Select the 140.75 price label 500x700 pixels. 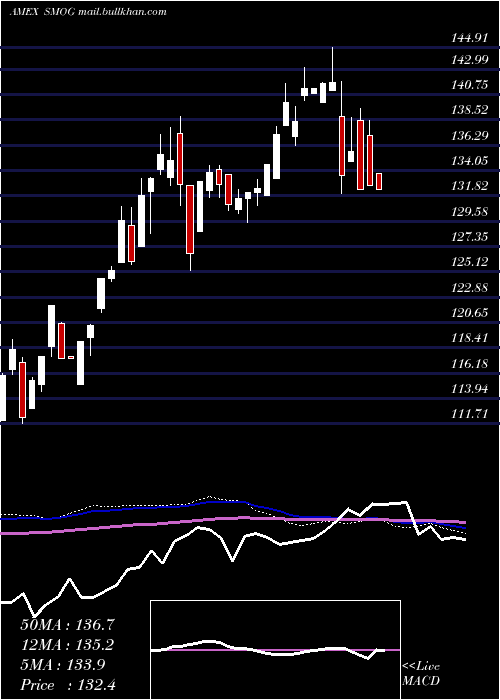(470, 85)
